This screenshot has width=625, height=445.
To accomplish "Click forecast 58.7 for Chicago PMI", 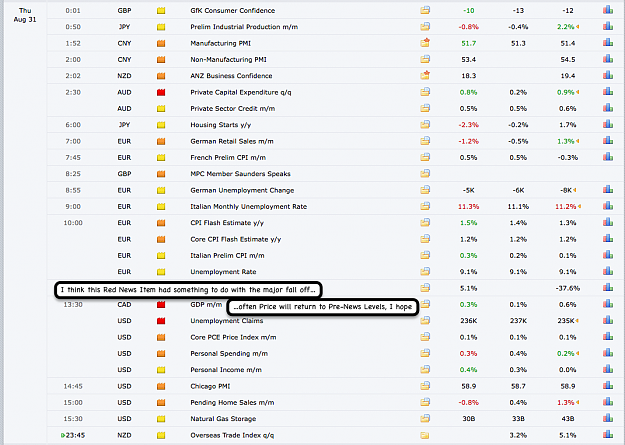I will (518, 386).
